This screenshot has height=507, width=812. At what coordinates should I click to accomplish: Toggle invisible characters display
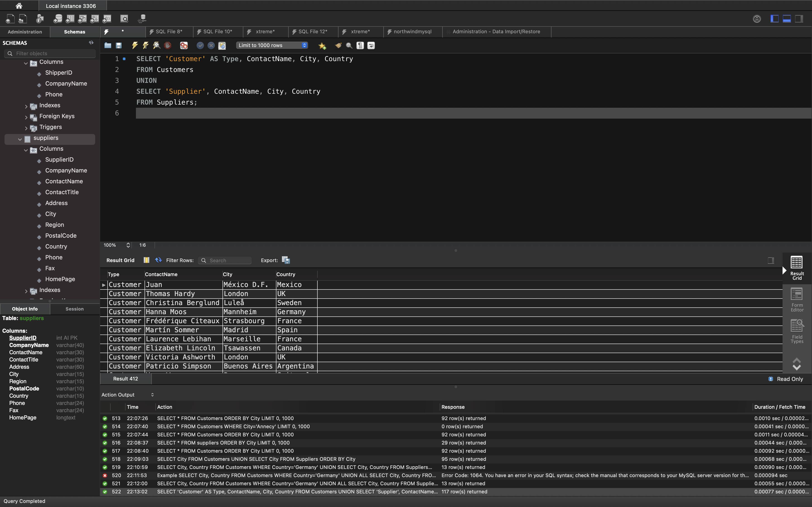click(360, 45)
